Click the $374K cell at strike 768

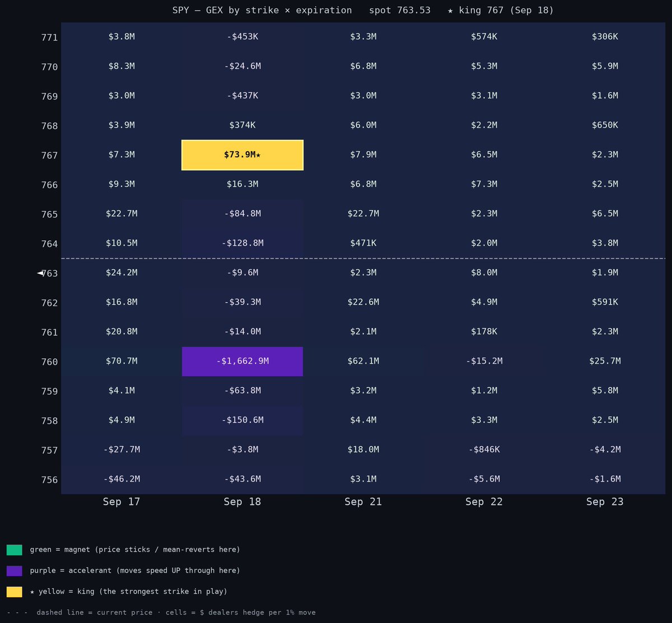[x=242, y=125]
